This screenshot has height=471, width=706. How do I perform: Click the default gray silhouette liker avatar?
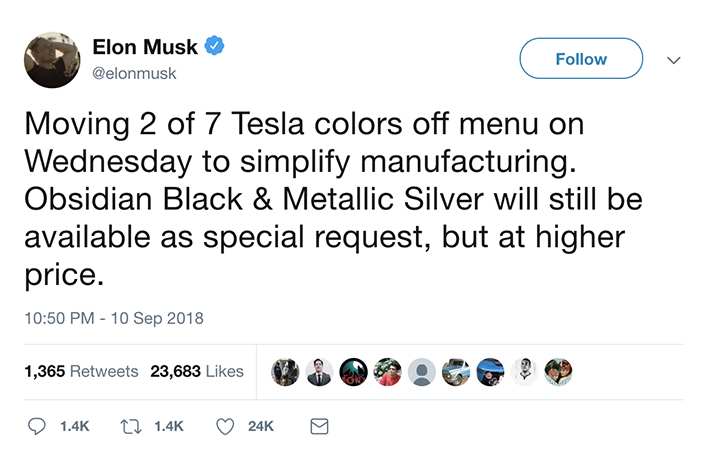(422, 372)
